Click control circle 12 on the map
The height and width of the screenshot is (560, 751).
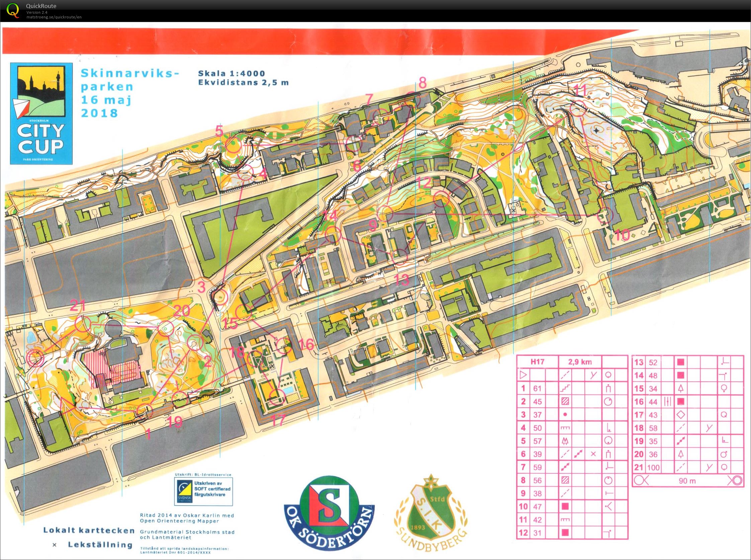(x=442, y=199)
